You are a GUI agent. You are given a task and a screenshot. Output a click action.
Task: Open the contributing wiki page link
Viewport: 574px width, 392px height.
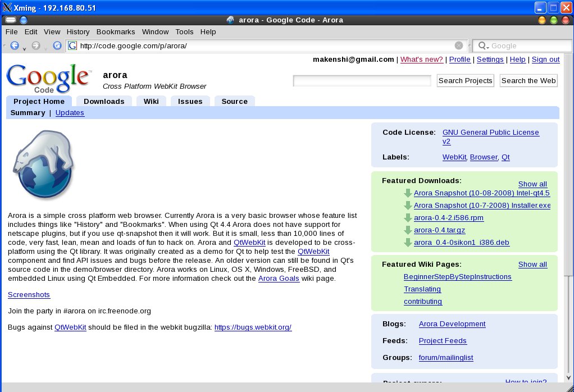[423, 302]
